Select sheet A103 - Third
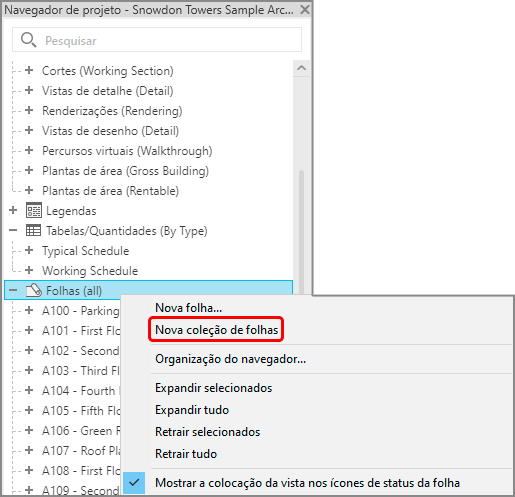The image size is (515, 497). [80, 371]
